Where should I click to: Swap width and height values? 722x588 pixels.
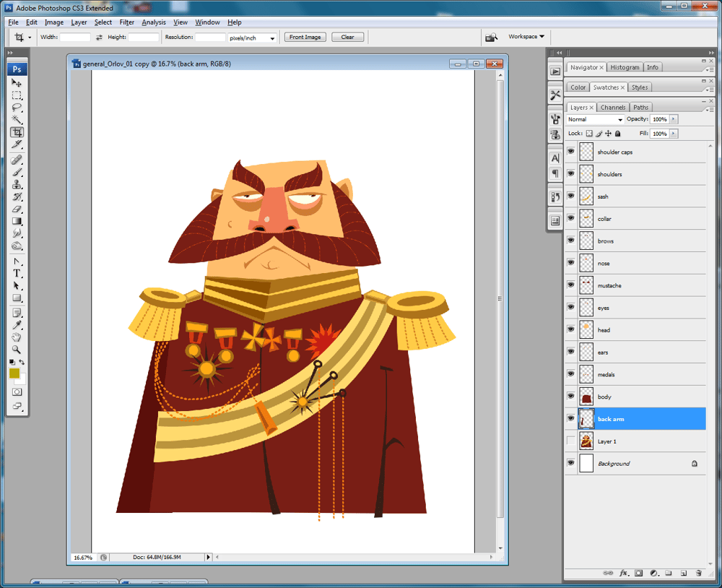(x=99, y=38)
